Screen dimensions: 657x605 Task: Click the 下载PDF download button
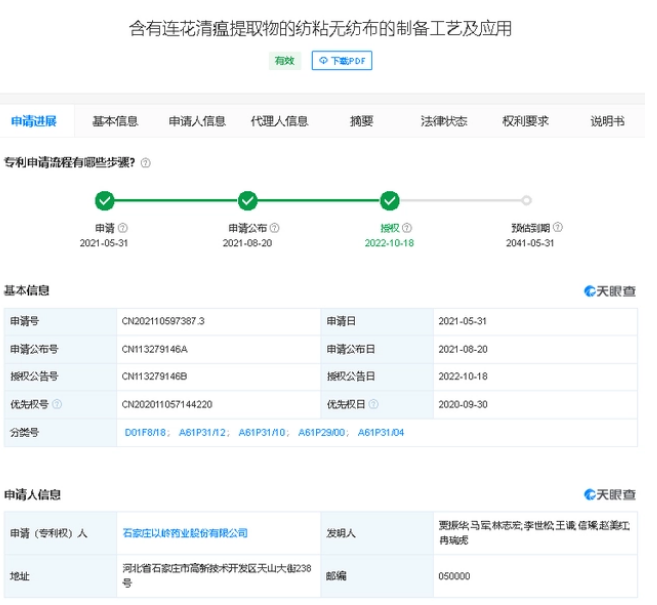(342, 61)
